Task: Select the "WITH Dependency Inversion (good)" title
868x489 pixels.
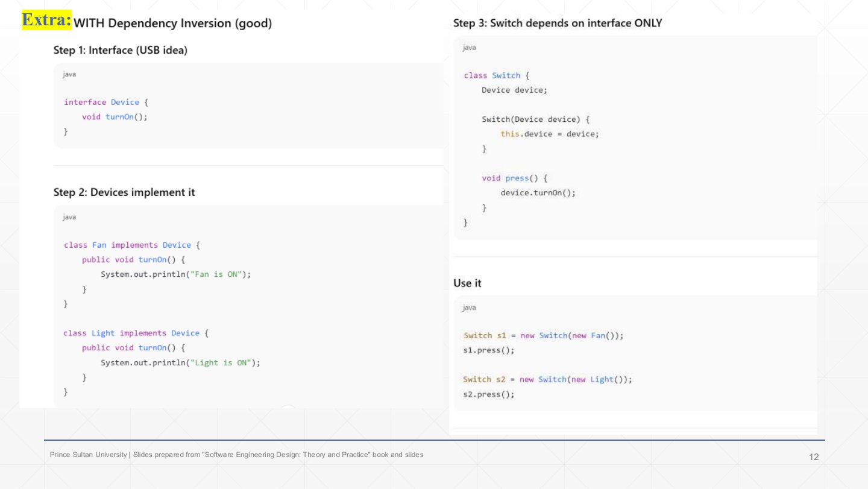Action: coord(173,24)
